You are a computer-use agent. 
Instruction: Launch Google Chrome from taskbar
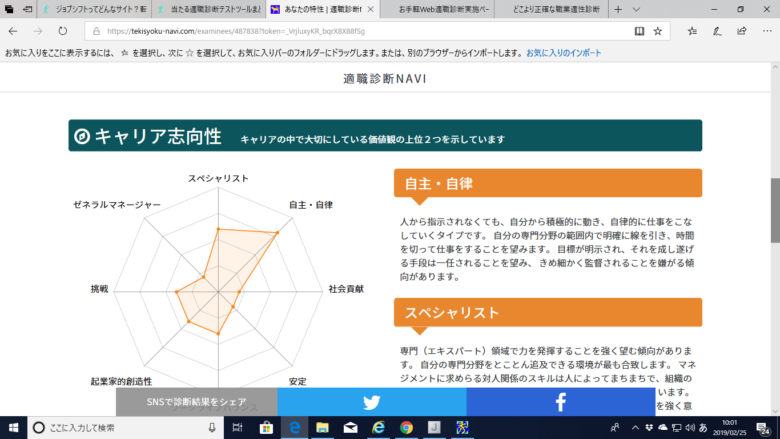click(x=406, y=428)
